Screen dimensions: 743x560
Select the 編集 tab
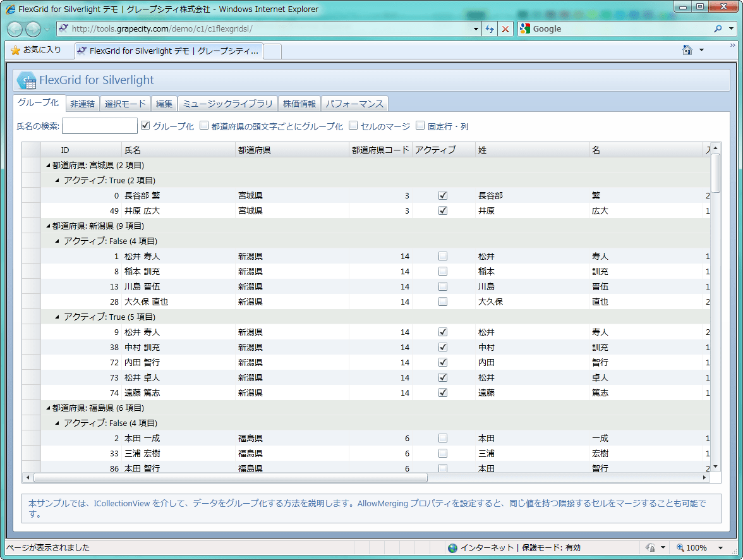pos(164,103)
